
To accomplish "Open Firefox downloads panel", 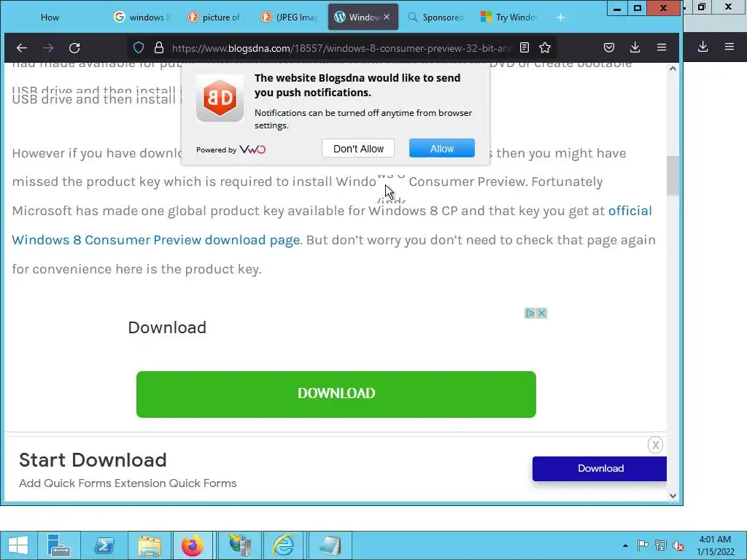I will [635, 47].
